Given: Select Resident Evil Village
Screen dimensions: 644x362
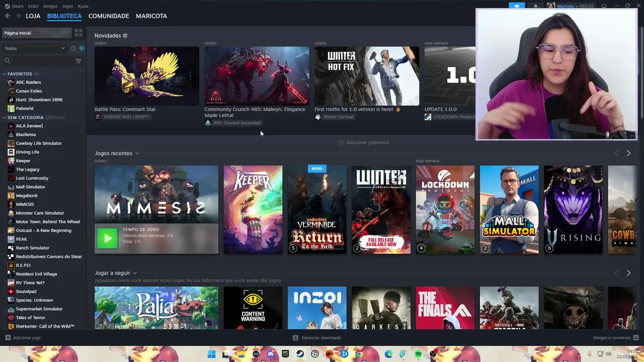Looking at the screenshot, I should (x=36, y=274).
